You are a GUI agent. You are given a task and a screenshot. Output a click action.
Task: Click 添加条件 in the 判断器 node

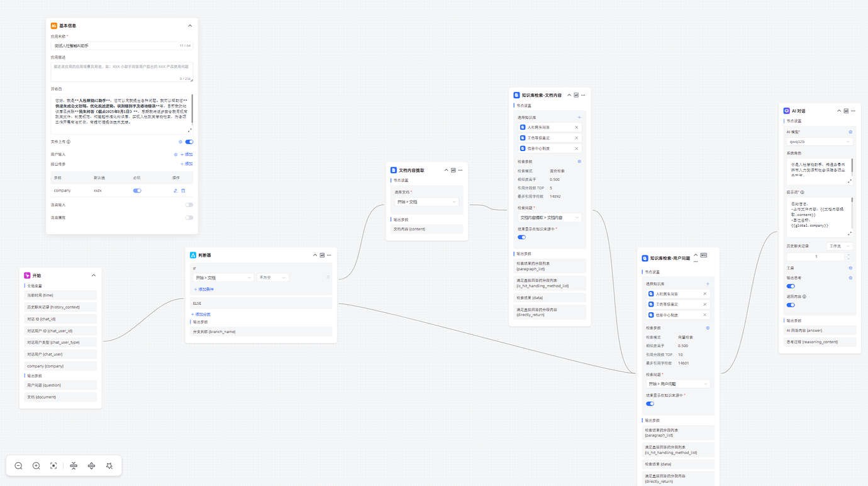[204, 290]
